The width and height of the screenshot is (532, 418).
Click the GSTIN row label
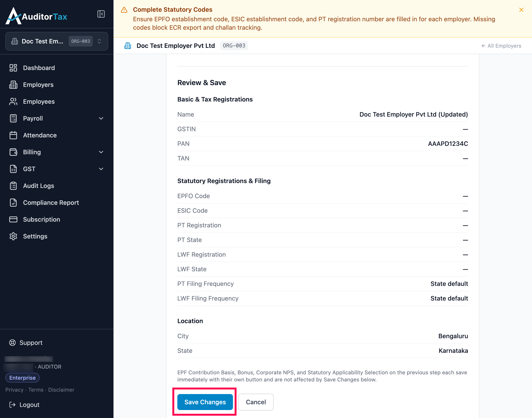click(186, 129)
